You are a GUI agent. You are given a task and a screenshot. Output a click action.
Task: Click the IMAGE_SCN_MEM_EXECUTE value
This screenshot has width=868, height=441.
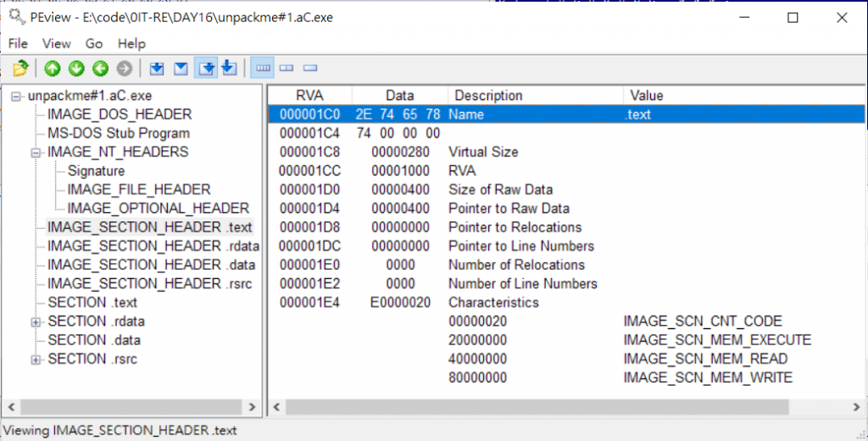click(x=717, y=340)
